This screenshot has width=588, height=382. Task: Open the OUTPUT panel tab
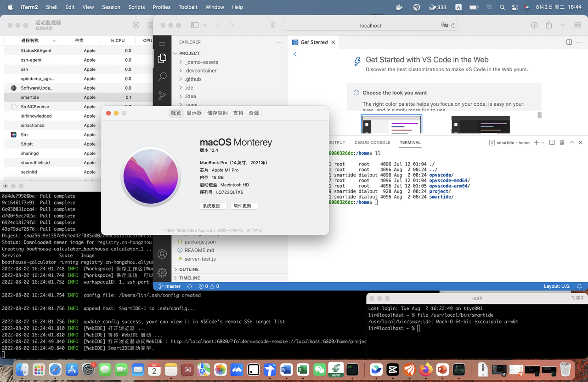coord(337,143)
